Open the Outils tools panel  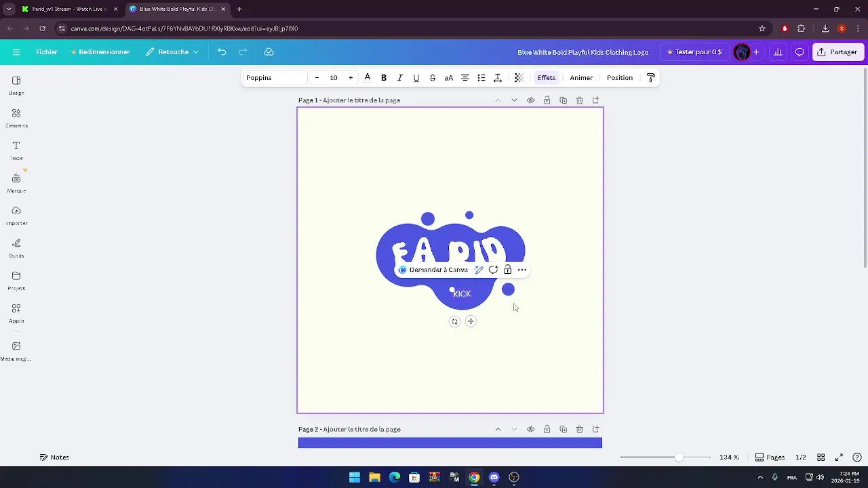(x=16, y=248)
